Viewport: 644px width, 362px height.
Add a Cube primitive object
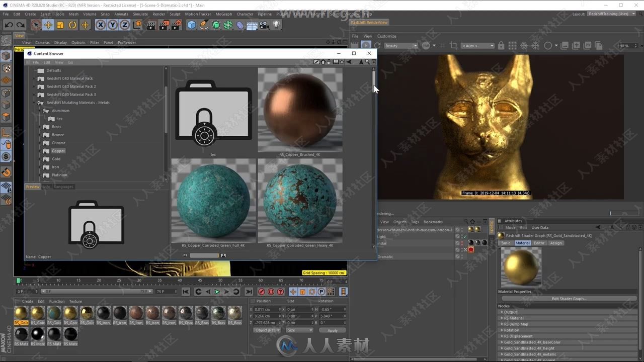tap(192, 25)
